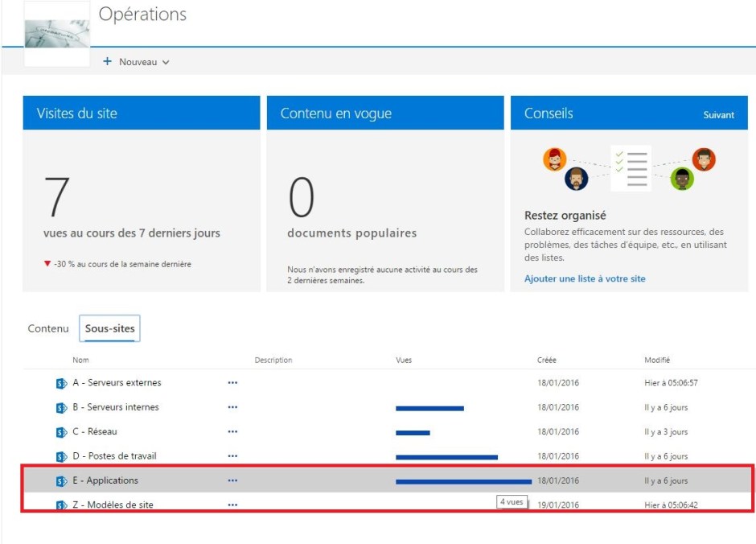Select the Sous-sites tab
Image resolution: width=756 pixels, height=544 pixels.
[110, 329]
